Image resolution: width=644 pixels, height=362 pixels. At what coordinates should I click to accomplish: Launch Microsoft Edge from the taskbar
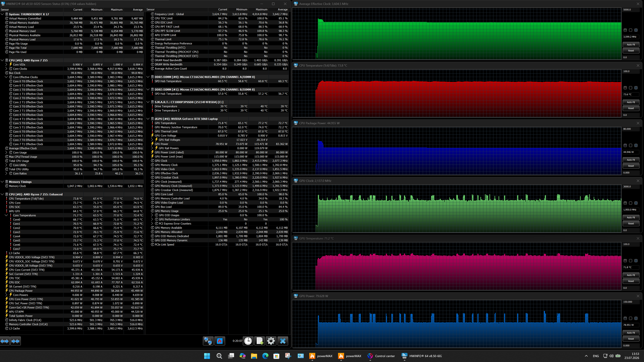(265, 356)
